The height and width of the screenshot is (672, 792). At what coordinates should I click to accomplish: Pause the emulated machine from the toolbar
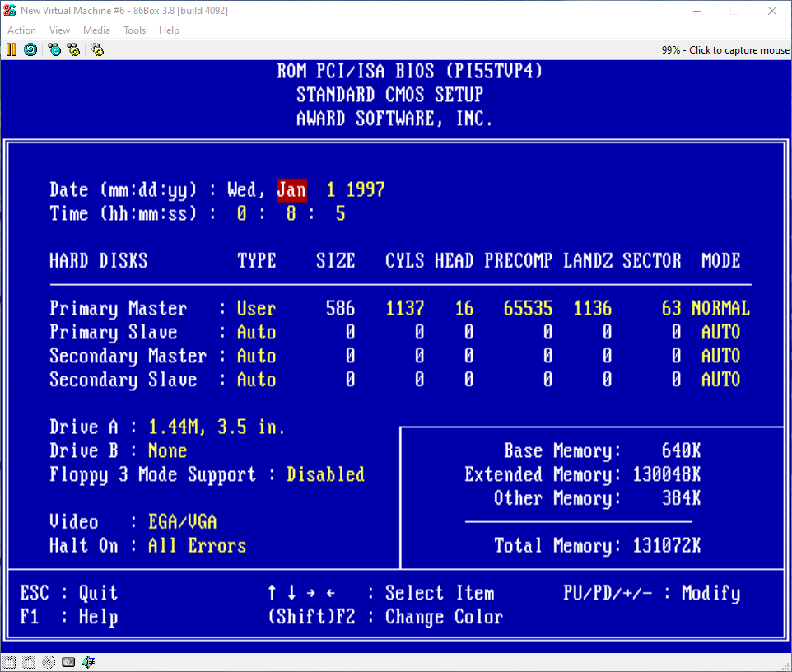[12, 49]
